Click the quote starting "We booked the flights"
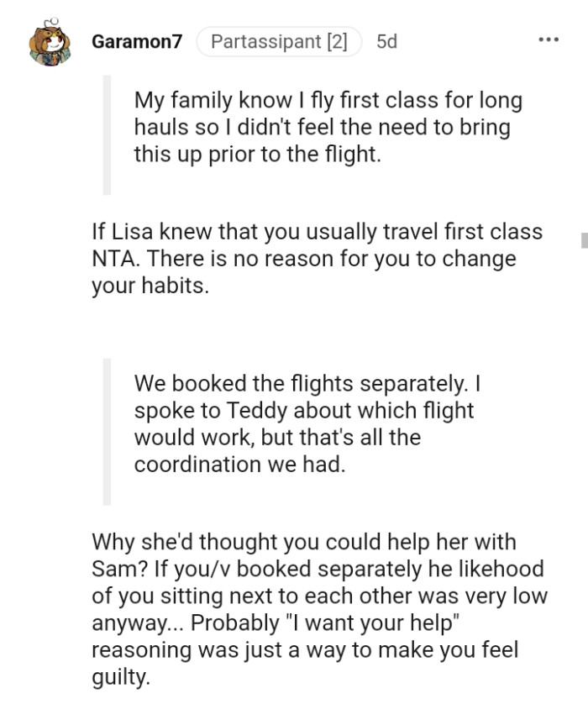 [307, 423]
